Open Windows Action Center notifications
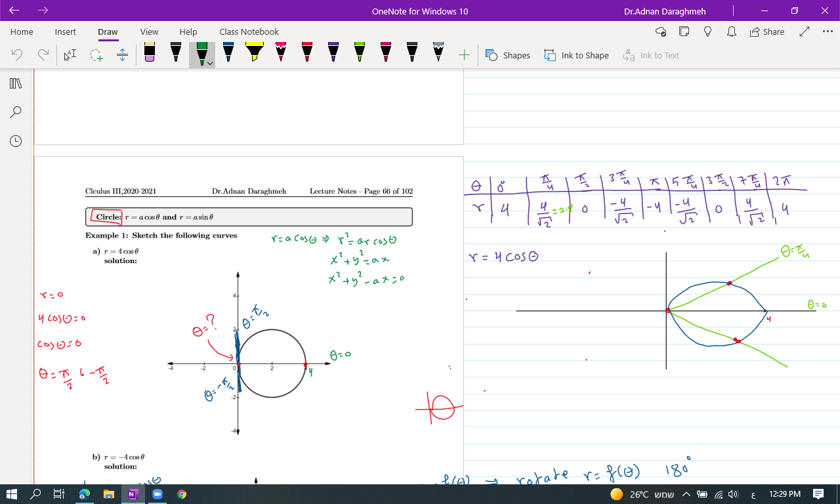This screenshot has width=840, height=504. [x=818, y=494]
